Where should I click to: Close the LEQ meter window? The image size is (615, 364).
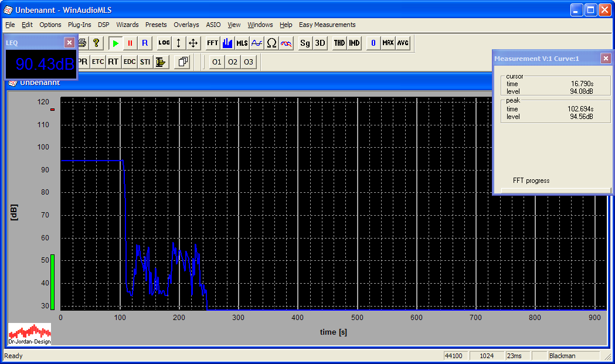pyautogui.click(x=69, y=42)
